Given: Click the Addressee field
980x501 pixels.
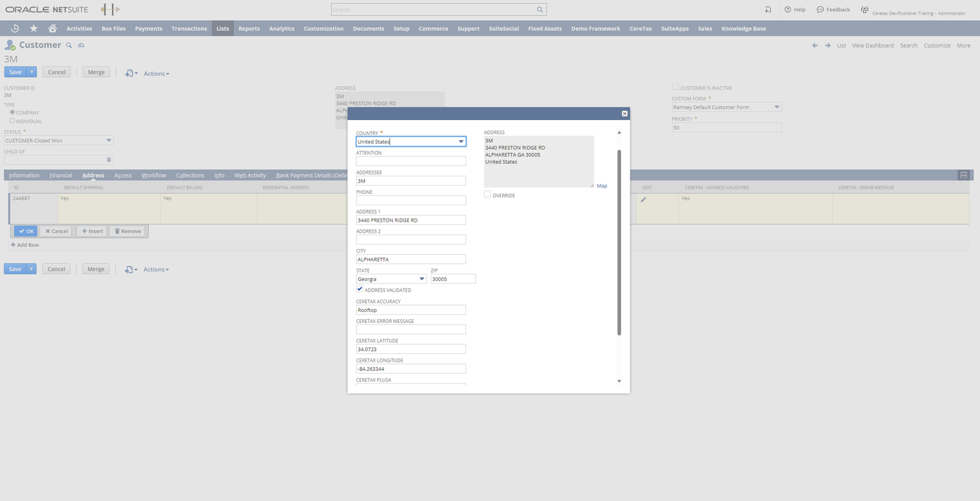Looking at the screenshot, I should click(x=411, y=181).
